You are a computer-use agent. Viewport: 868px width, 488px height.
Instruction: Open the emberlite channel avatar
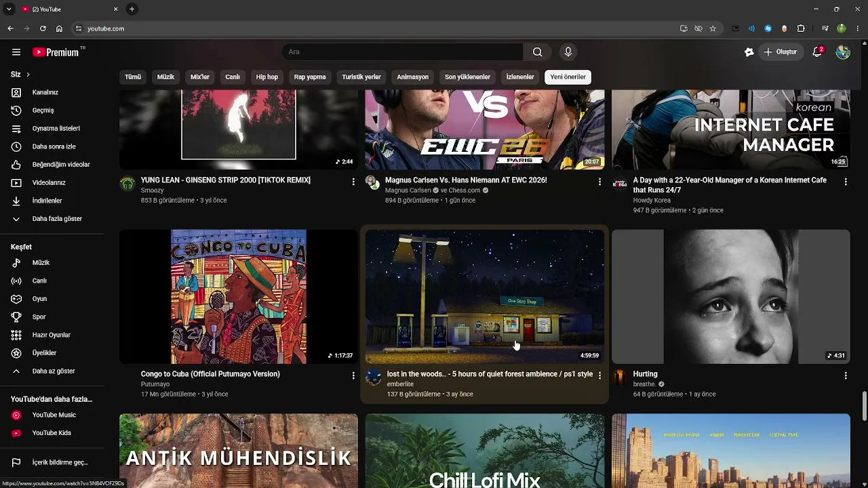(374, 378)
